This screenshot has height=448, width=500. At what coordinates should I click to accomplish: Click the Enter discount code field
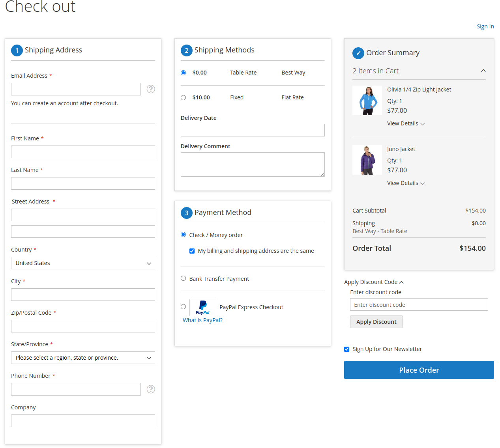click(x=419, y=304)
